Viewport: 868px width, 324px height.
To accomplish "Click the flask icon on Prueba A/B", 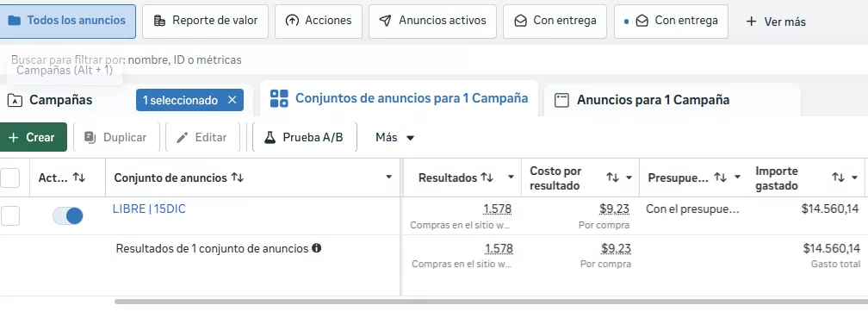I will click(270, 137).
